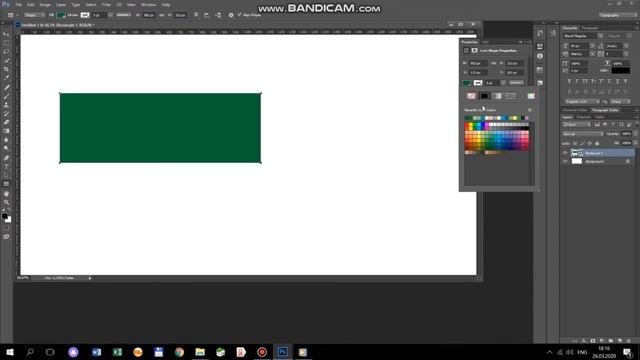Open the Windows Start menu
The image size is (640, 360).
coord(9,352)
